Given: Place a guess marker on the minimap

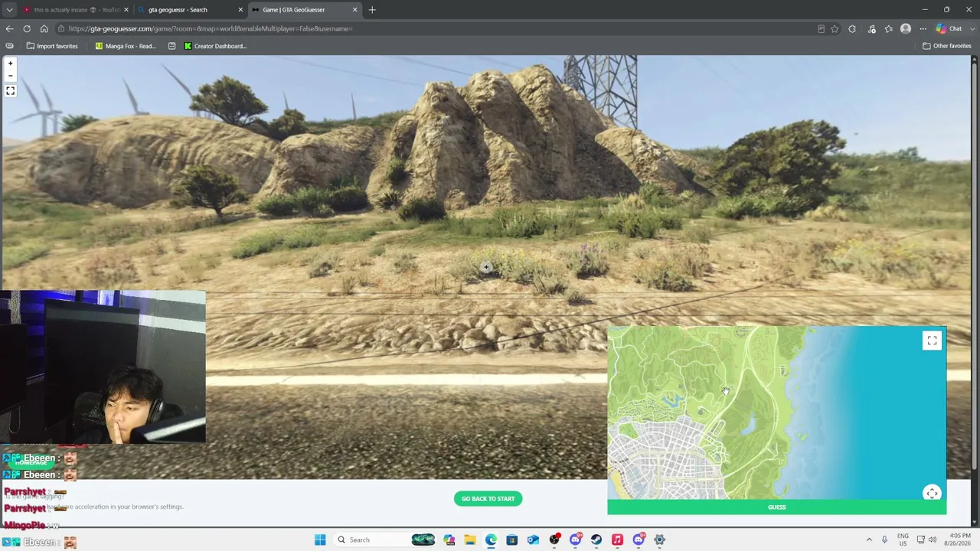Looking at the screenshot, I should click(x=776, y=413).
